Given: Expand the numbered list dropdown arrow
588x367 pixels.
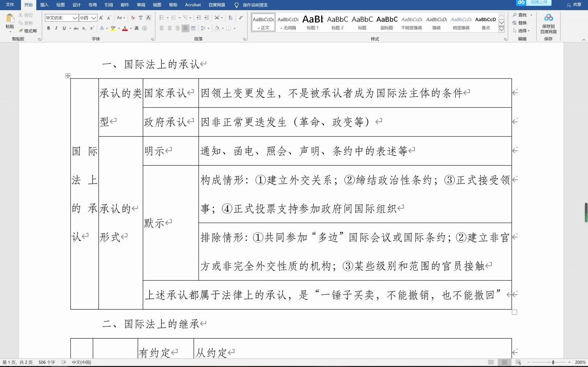Looking at the screenshot, I should pyautogui.click(x=179, y=18).
